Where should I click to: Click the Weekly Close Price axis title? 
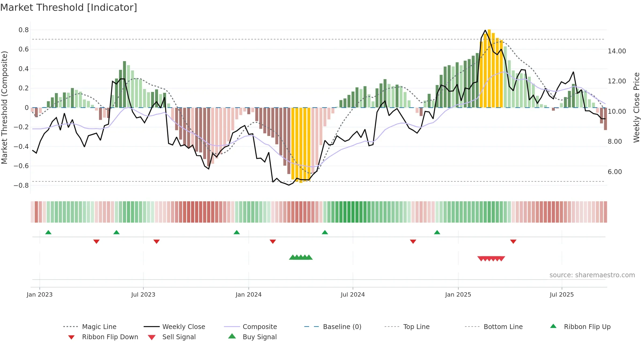click(x=636, y=107)
